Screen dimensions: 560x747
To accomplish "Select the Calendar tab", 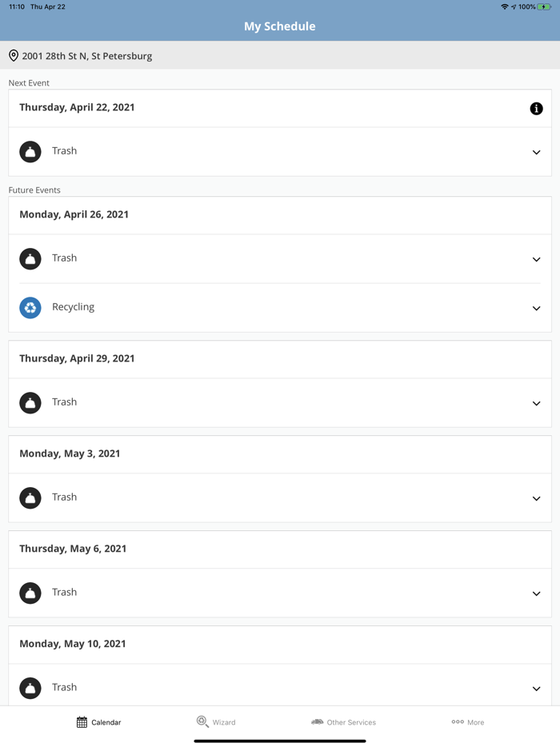I will point(98,721).
